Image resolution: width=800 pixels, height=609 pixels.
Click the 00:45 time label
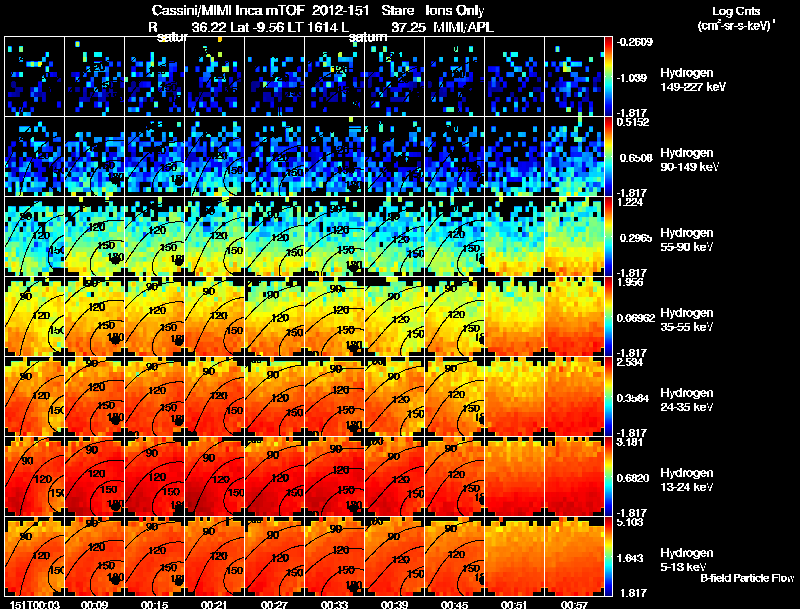[x=455, y=604]
